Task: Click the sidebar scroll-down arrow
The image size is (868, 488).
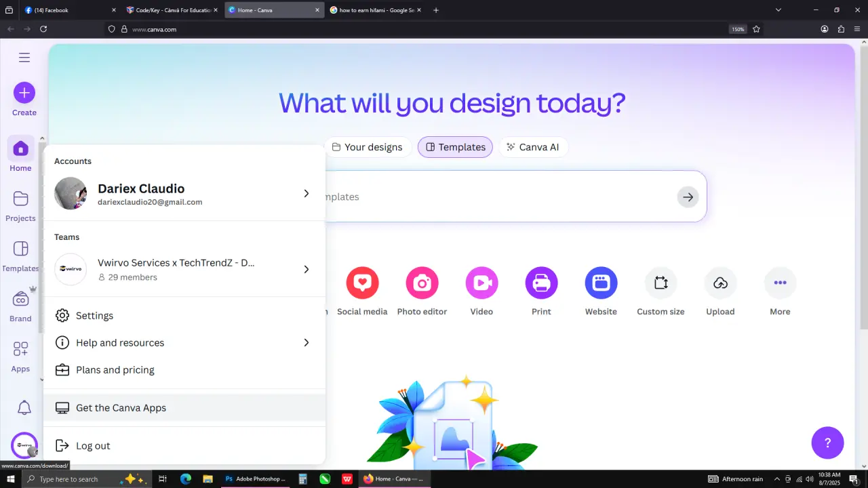Action: pos(41,380)
